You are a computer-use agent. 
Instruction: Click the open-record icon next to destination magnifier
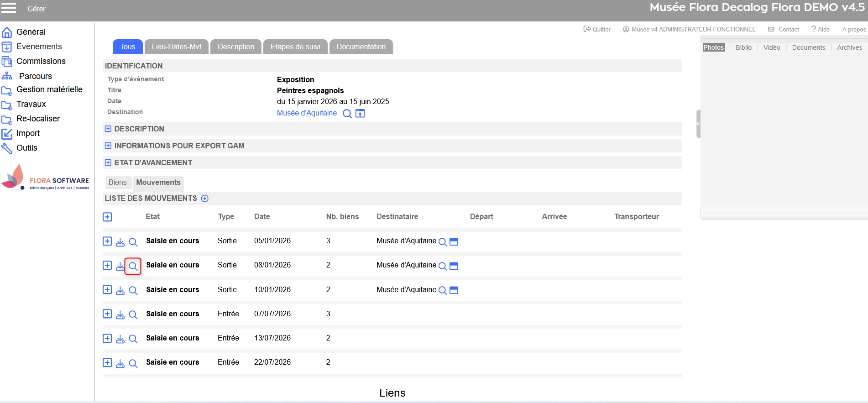(360, 114)
